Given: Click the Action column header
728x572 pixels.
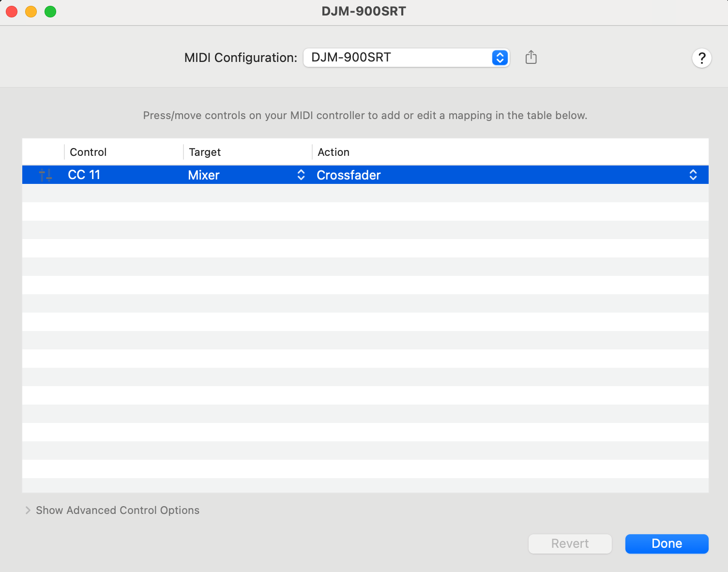Looking at the screenshot, I should [334, 152].
